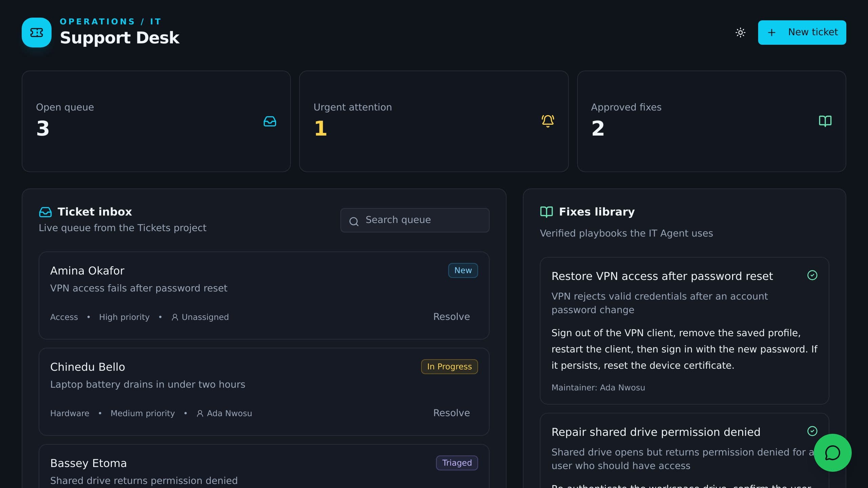The width and height of the screenshot is (868, 488).
Task: Click verified checkmark on Repair shared drive fix
Action: click(812, 431)
